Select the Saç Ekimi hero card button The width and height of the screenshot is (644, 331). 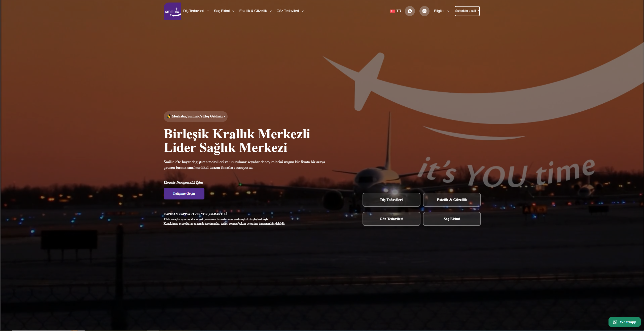tap(452, 219)
